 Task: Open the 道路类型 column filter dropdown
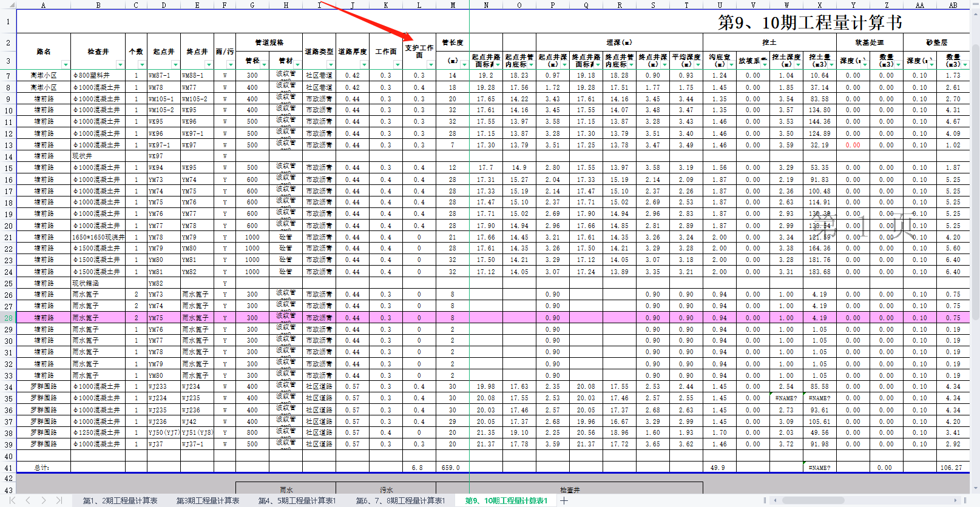pos(331,64)
